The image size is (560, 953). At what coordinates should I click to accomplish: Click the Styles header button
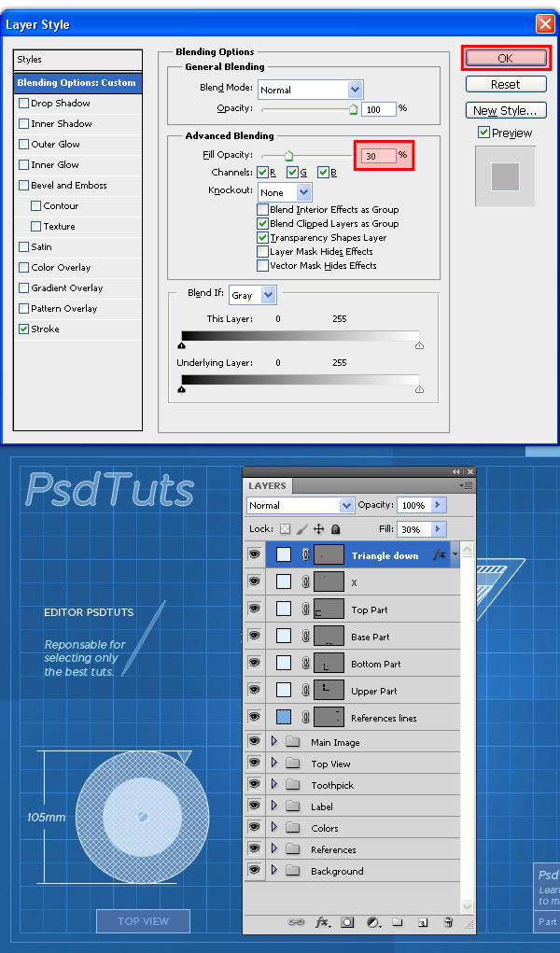click(x=77, y=60)
